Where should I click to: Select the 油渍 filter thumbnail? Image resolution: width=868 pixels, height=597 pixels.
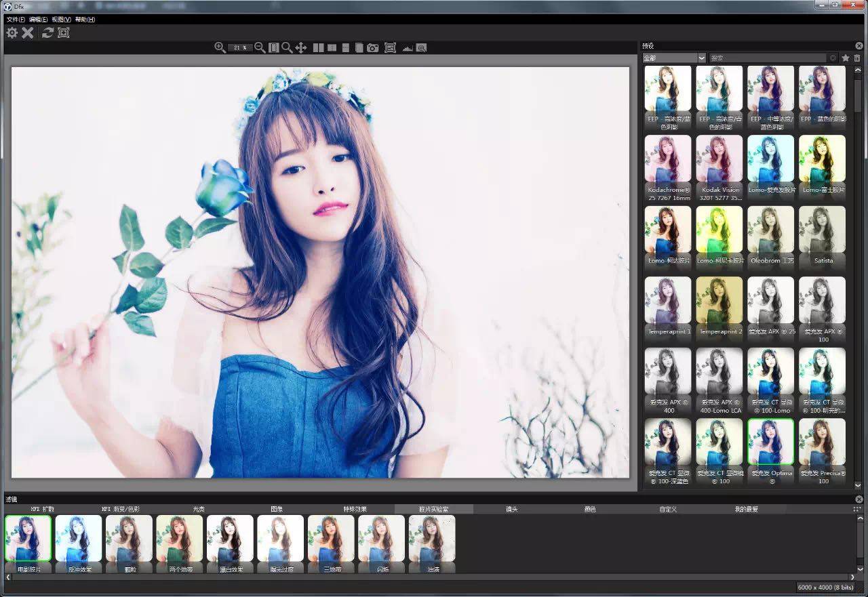[432, 544]
